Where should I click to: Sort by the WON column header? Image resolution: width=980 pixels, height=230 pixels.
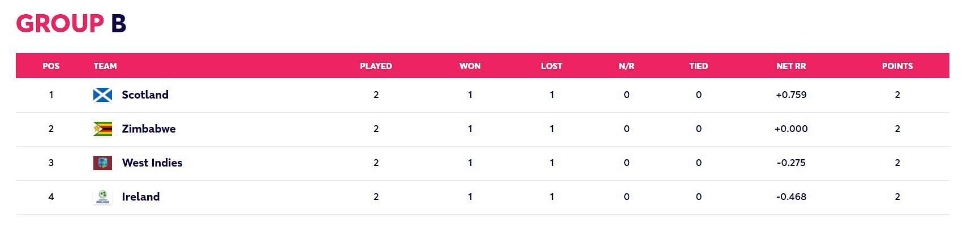(470, 66)
